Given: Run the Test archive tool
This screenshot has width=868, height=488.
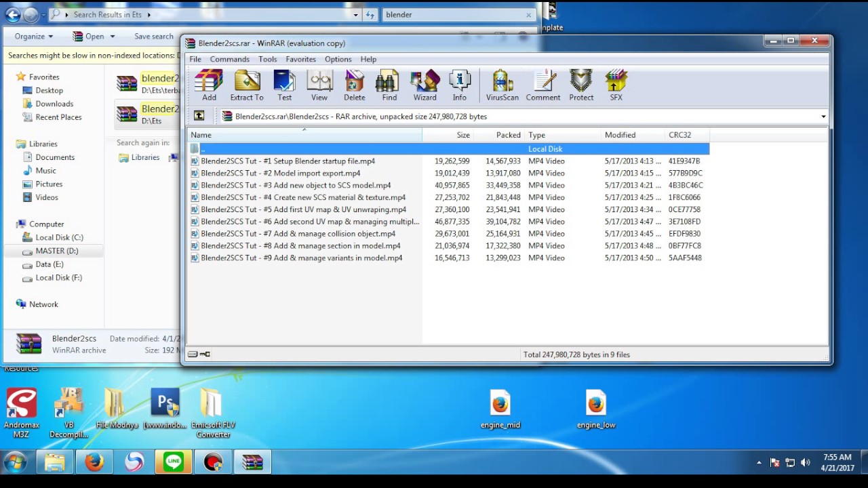Looking at the screenshot, I should pos(284,85).
